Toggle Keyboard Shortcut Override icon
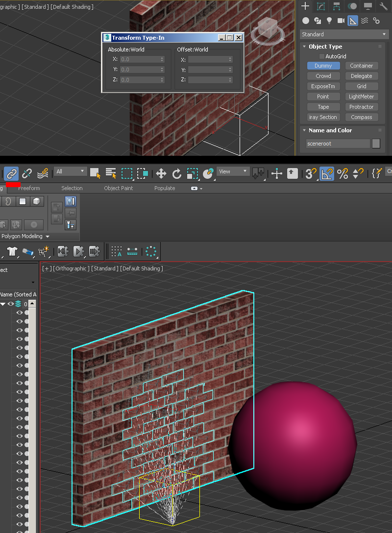392x533 pixels. (x=293, y=174)
